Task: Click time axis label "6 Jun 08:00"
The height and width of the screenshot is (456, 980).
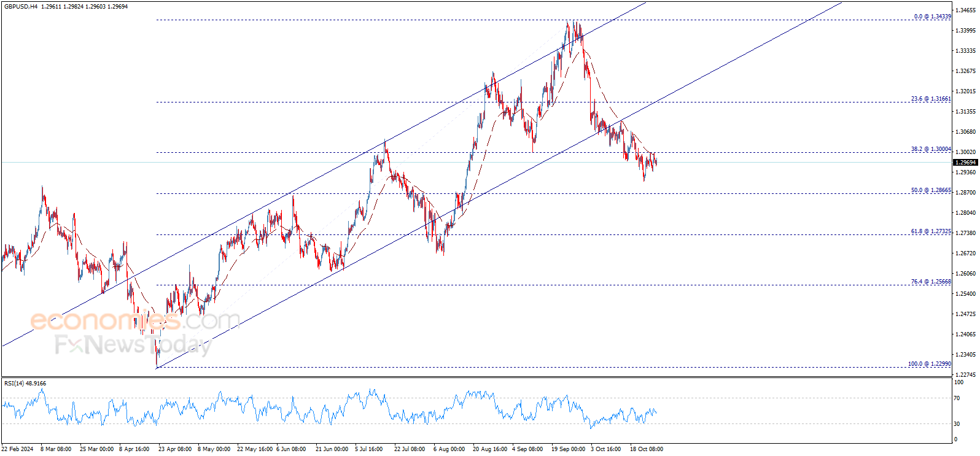Action: click(x=292, y=449)
